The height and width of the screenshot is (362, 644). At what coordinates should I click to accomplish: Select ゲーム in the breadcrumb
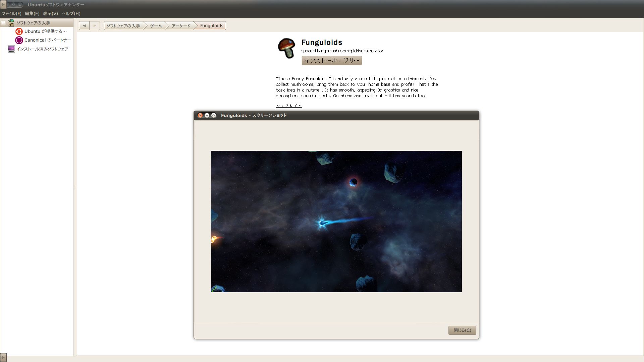tap(156, 26)
